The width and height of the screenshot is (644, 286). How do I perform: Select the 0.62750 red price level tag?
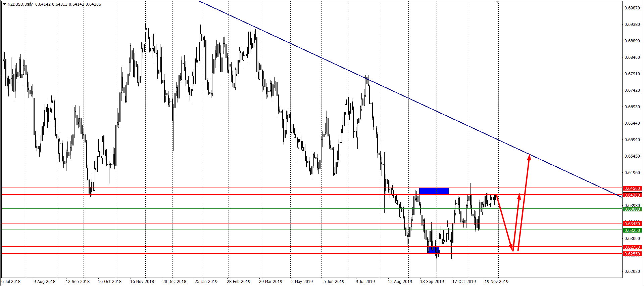click(632, 247)
